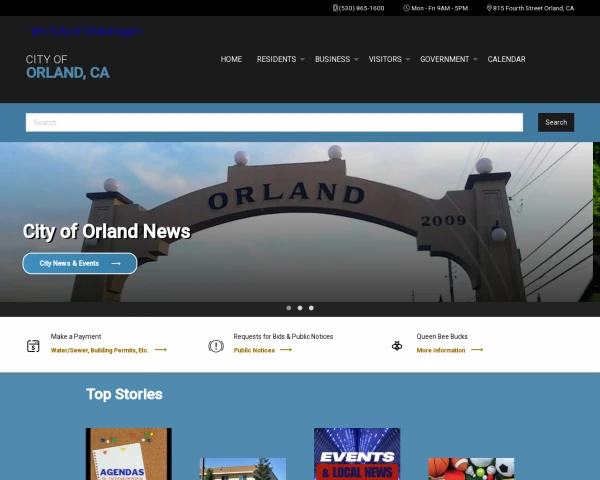Click the alert icon beside Requests for Bids

click(216, 346)
